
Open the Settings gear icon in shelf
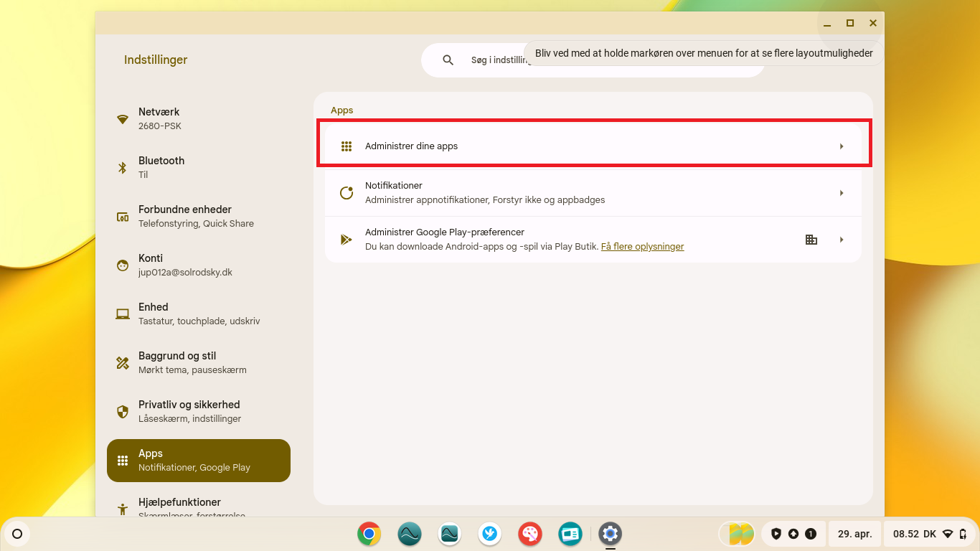tap(611, 534)
